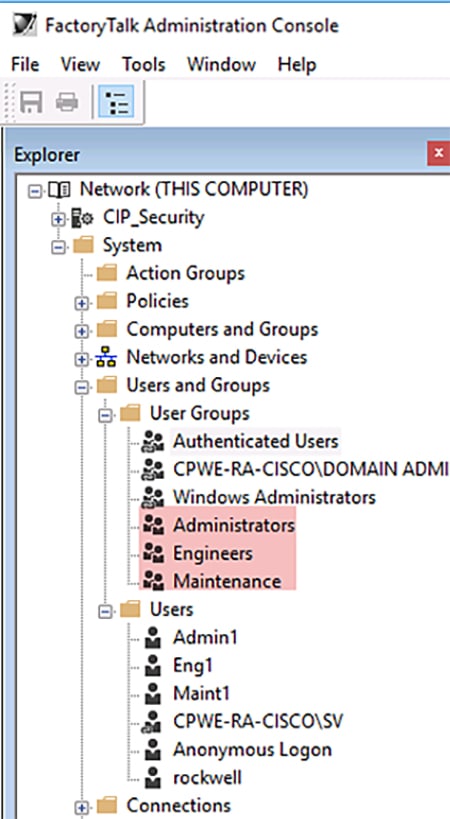Screen dimensions: 450x819
Task: Click the Eng1 user icon
Action: pos(152,665)
